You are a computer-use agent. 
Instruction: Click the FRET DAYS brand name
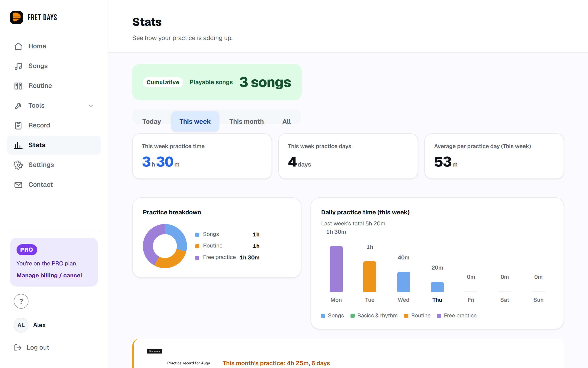coord(42,17)
